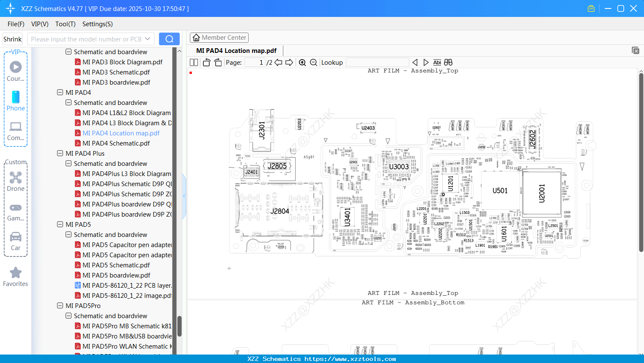Switch to facing-pages view
Viewport: 644px width, 363px height.
193,62
